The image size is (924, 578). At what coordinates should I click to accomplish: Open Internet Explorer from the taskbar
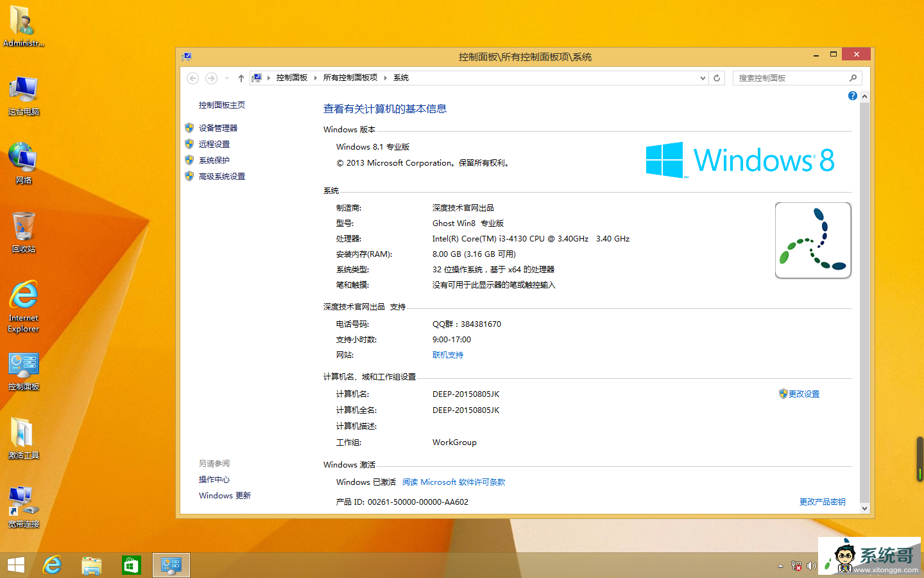[x=52, y=565]
